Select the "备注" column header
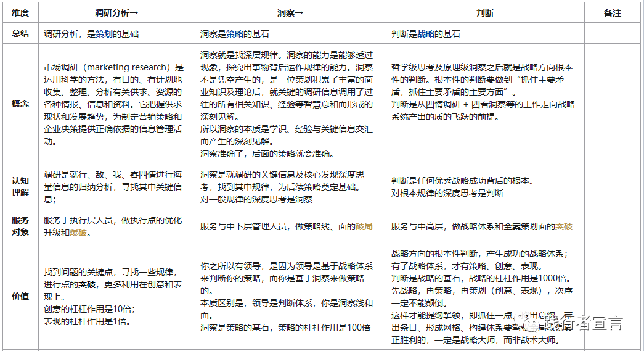 click(x=613, y=13)
